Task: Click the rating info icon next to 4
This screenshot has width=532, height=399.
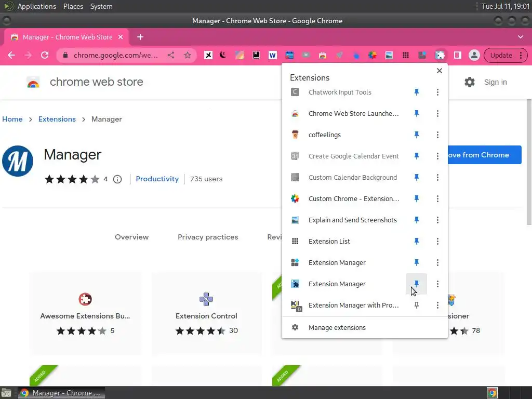Action: tap(117, 179)
